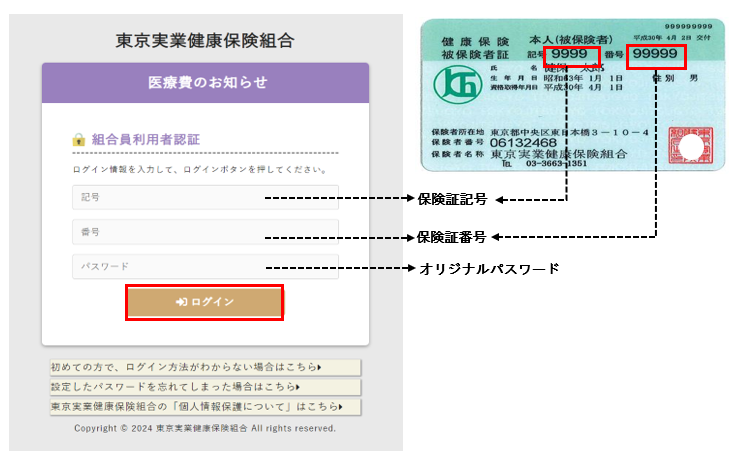Click the 99999 番号 value on the card
Screen dimensions: 733x471
click(x=655, y=54)
